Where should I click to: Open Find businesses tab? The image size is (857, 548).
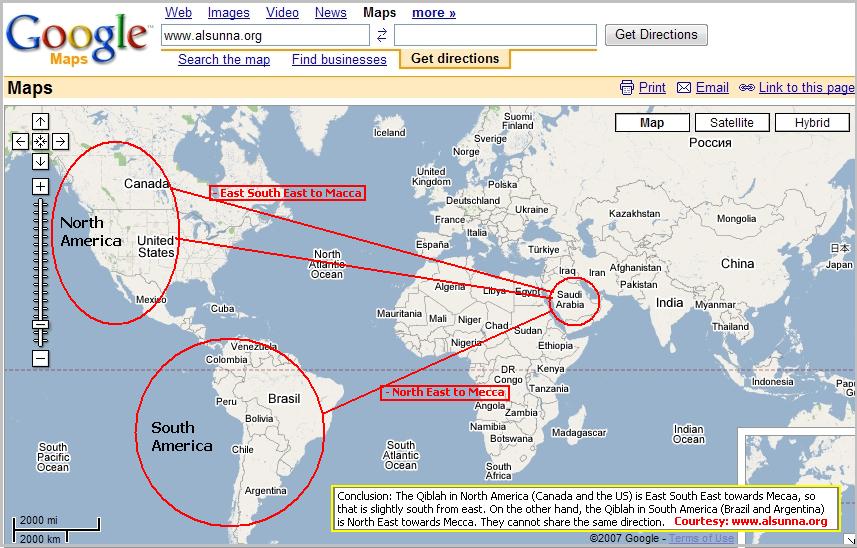pos(339,60)
